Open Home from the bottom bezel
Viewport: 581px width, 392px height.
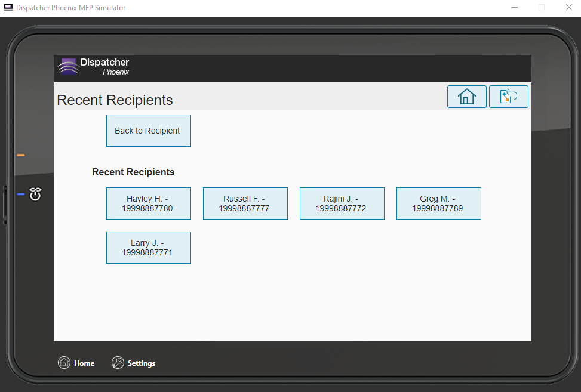click(x=76, y=363)
